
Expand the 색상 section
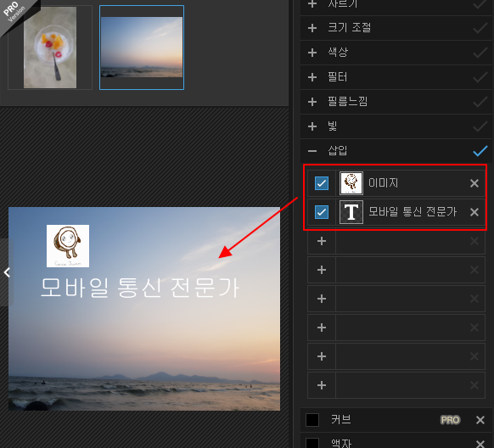312,53
